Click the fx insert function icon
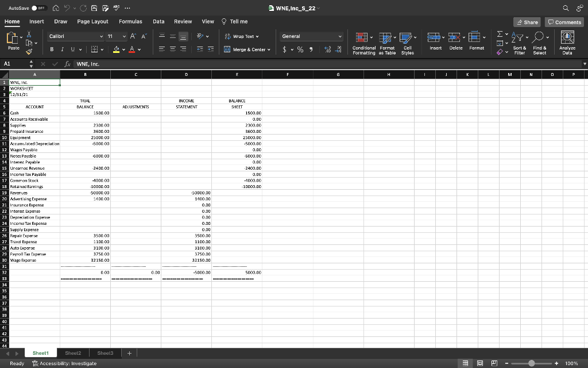The height and width of the screenshot is (368, 588). point(67,64)
